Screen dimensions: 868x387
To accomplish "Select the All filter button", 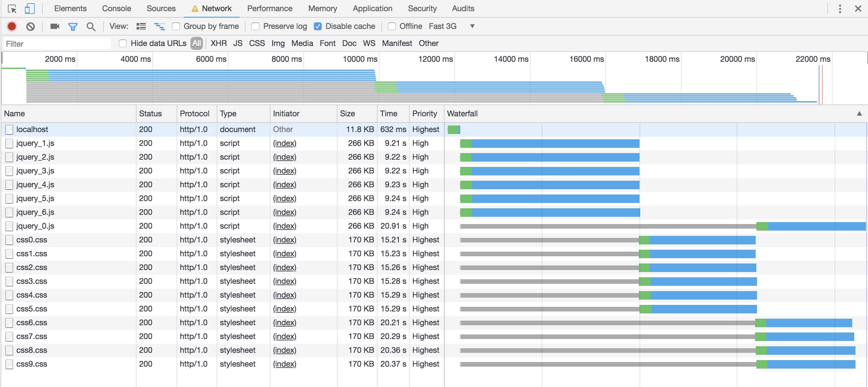I will tap(196, 43).
